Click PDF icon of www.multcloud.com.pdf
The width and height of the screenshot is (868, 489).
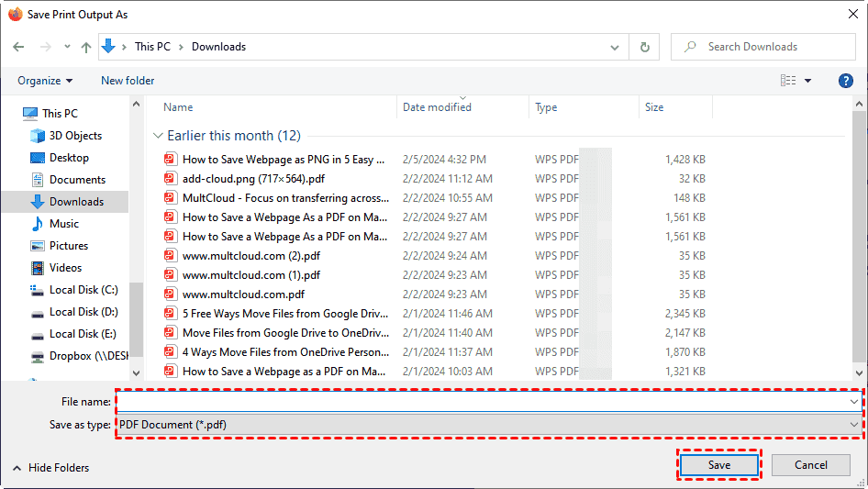[x=170, y=295]
